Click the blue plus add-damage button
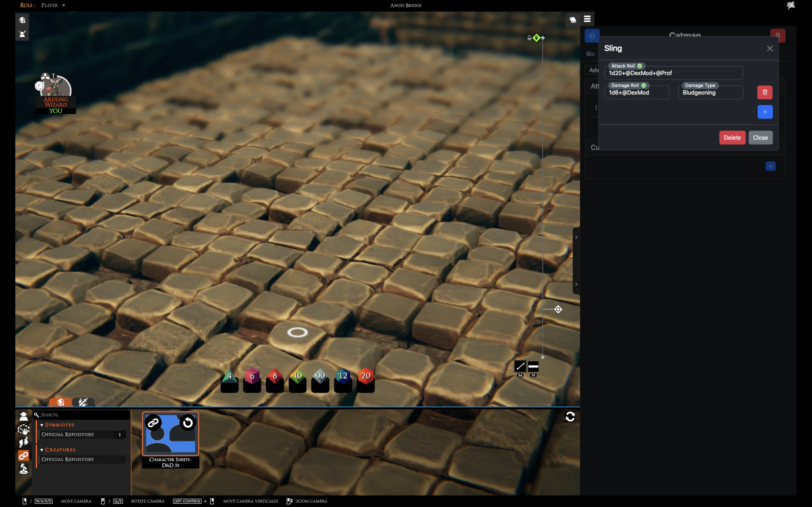The height and width of the screenshot is (507, 812). click(x=765, y=112)
